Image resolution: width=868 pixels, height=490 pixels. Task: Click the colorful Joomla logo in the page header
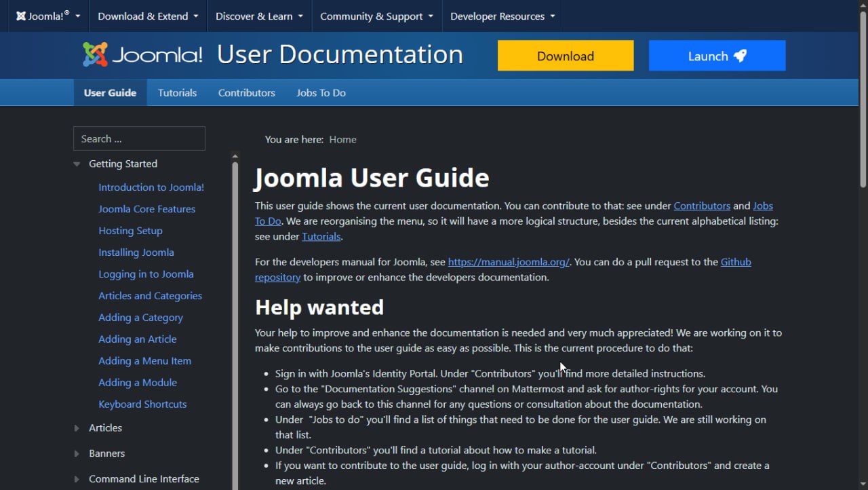tap(95, 53)
